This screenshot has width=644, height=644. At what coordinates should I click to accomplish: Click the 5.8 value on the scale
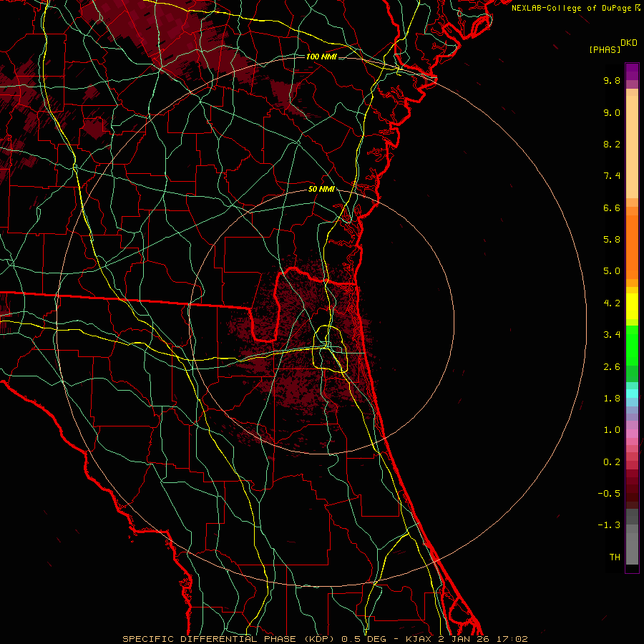pyautogui.click(x=612, y=240)
